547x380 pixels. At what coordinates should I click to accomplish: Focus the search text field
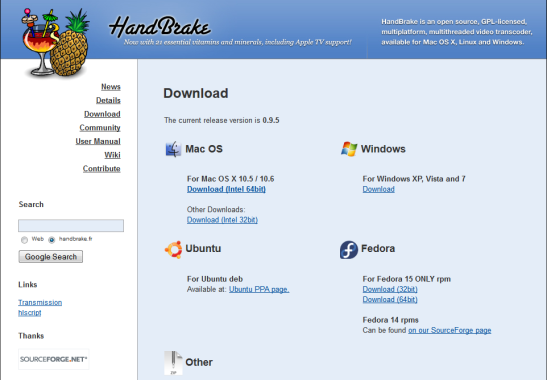click(71, 225)
